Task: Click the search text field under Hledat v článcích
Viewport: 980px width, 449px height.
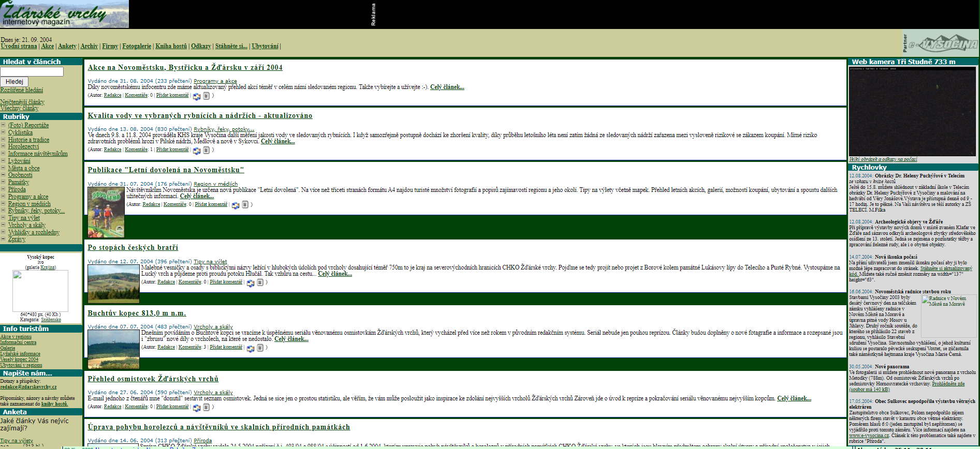Action: pyautogui.click(x=32, y=72)
